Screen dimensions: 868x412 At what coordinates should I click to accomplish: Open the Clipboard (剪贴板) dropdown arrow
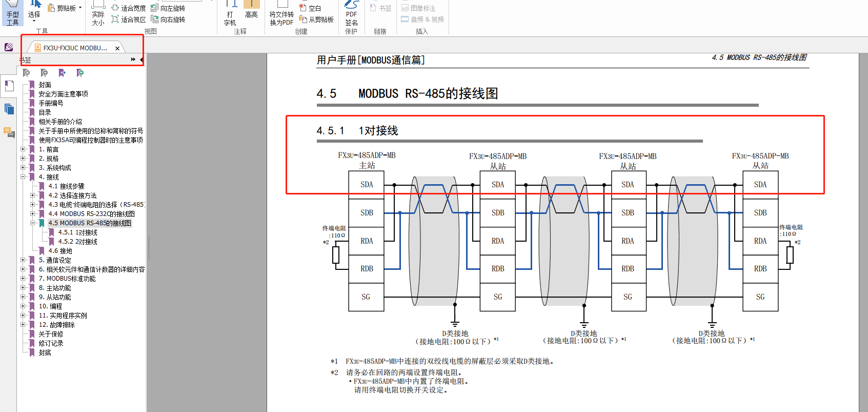click(80, 8)
